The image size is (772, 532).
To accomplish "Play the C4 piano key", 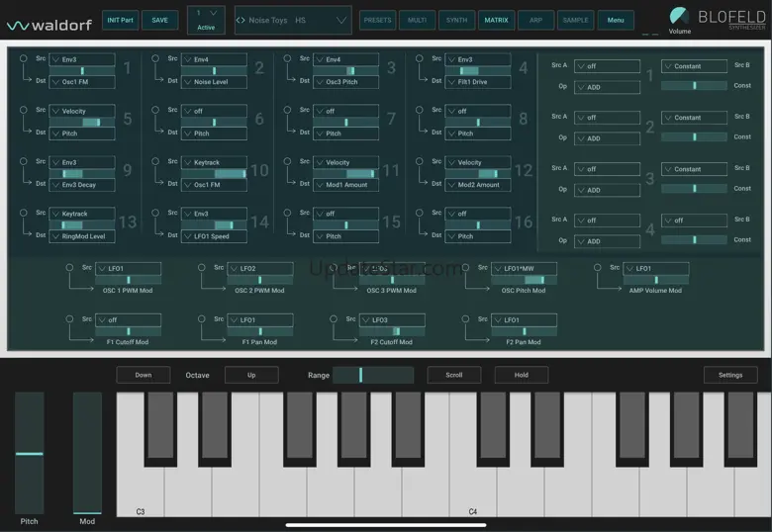I will click(473, 491).
